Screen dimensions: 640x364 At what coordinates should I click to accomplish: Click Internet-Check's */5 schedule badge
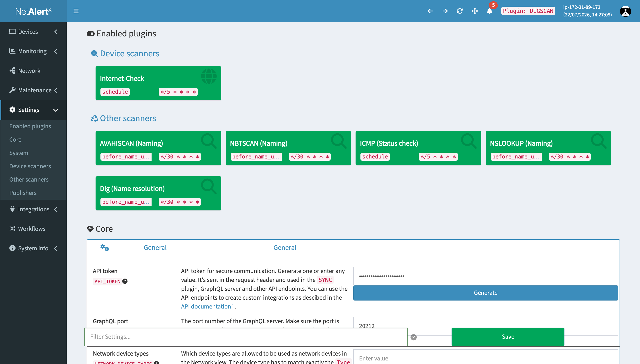click(178, 92)
